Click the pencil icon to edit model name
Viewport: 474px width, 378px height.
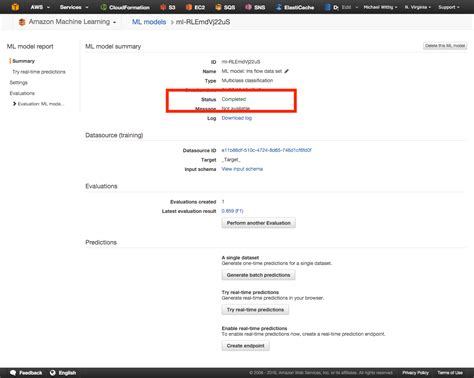pyautogui.click(x=287, y=71)
